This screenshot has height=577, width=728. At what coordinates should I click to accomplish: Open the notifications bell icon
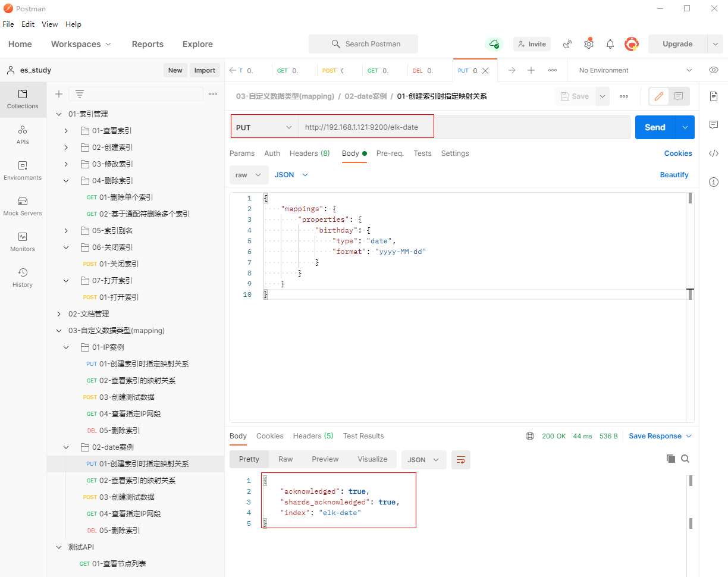(x=610, y=44)
